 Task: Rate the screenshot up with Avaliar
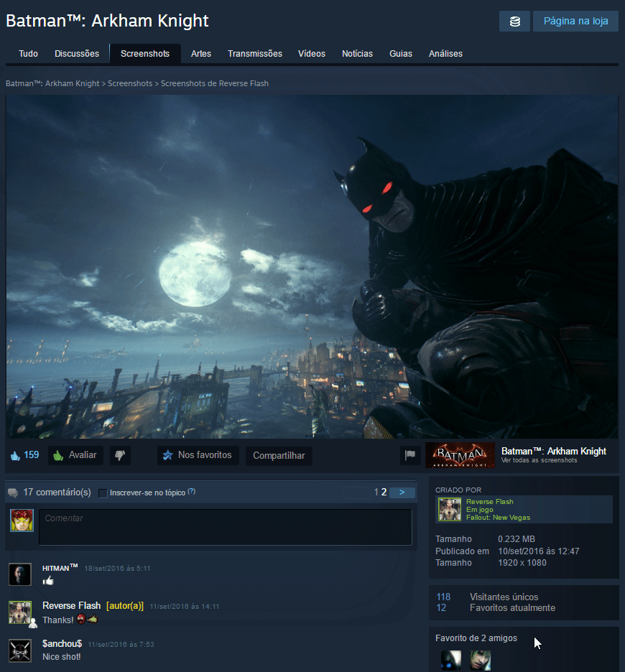click(75, 455)
